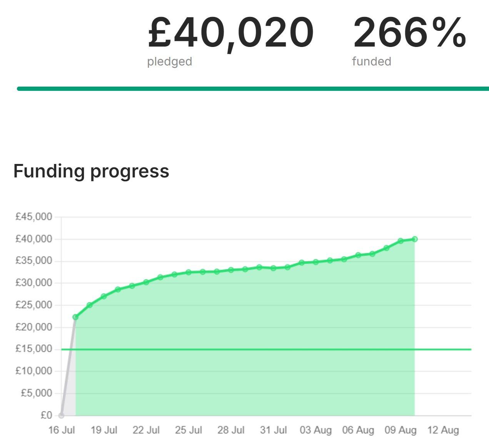Click the grey £0 starting data point
The image size is (489, 448).
[x=61, y=415]
